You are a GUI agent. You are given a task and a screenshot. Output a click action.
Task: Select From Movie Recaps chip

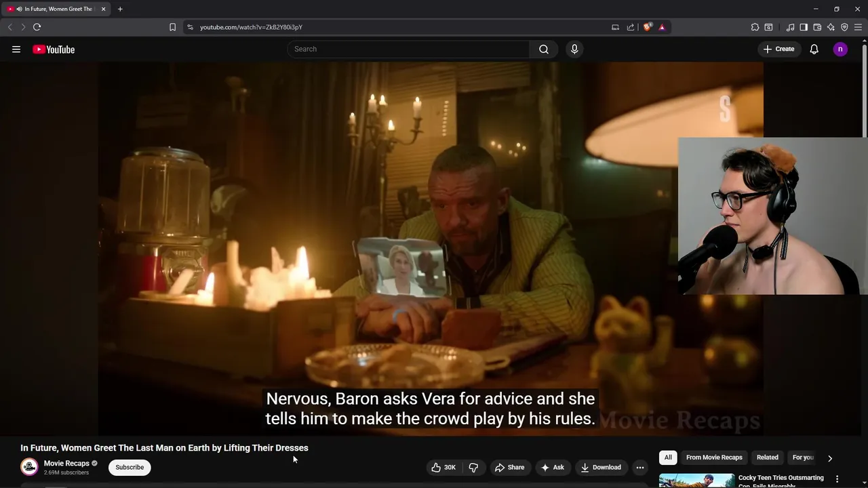[x=714, y=457]
